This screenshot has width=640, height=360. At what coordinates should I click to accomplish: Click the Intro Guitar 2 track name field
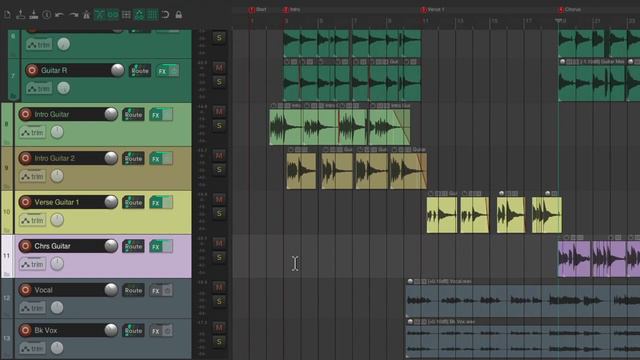(x=67, y=158)
